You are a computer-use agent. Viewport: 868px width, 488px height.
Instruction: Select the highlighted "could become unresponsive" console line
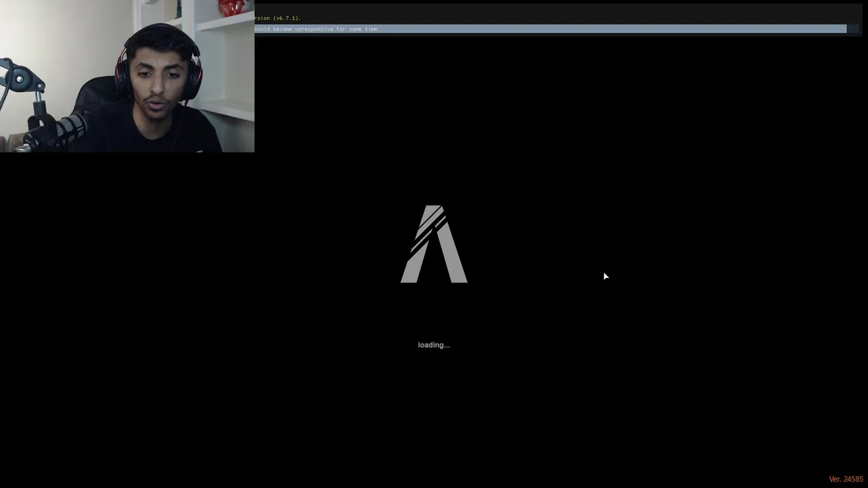pyautogui.click(x=551, y=29)
